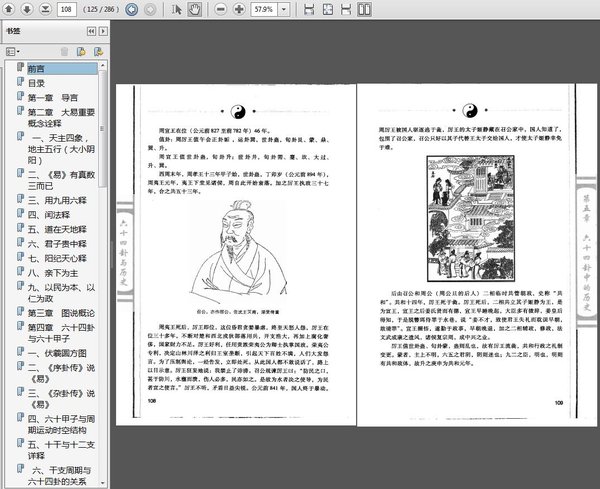Zoom in with the plus button

click(x=239, y=9)
